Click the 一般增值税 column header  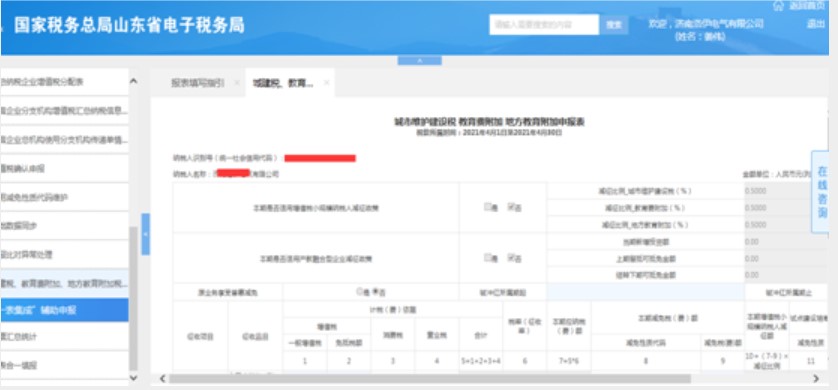pyautogui.click(x=305, y=344)
